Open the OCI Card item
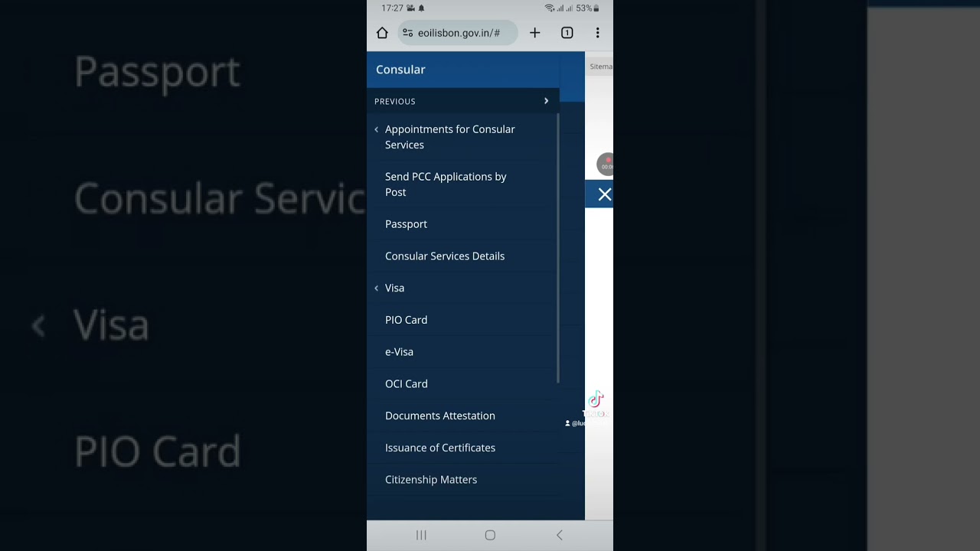 click(406, 384)
